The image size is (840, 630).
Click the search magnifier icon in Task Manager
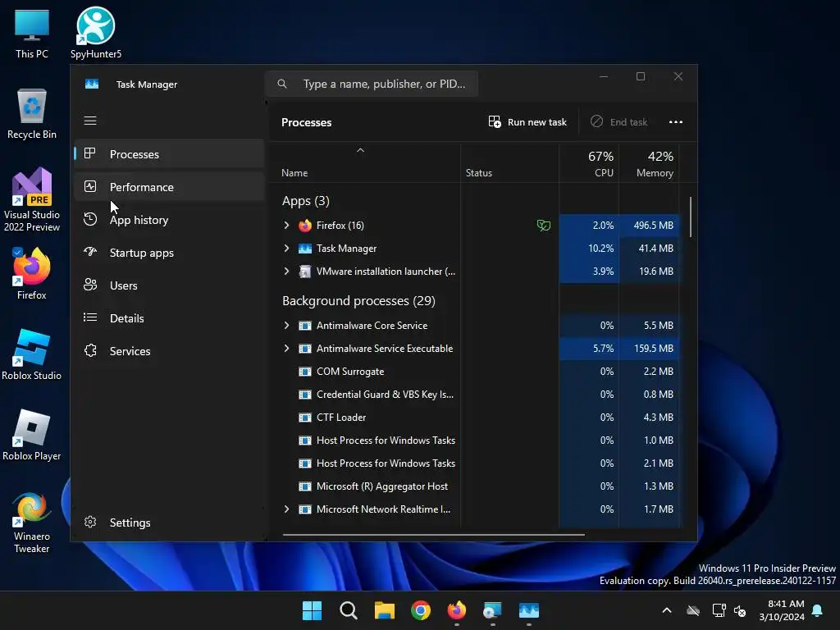282,84
